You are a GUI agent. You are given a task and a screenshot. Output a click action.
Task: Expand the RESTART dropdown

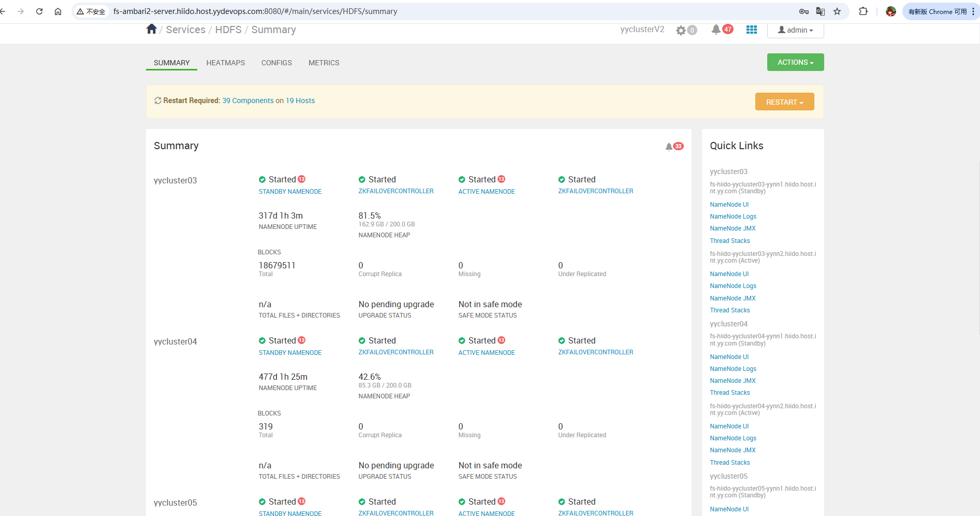coord(784,102)
